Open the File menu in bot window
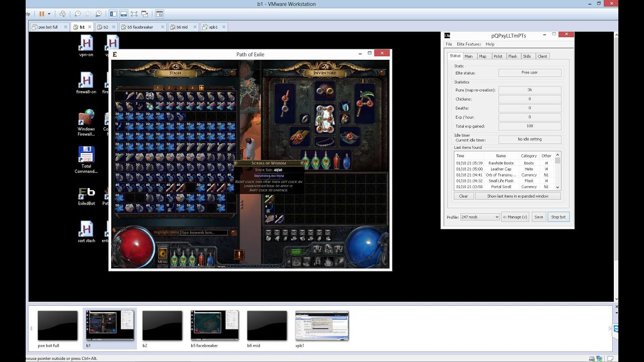Screen dimensions: 644x362 (449, 44)
